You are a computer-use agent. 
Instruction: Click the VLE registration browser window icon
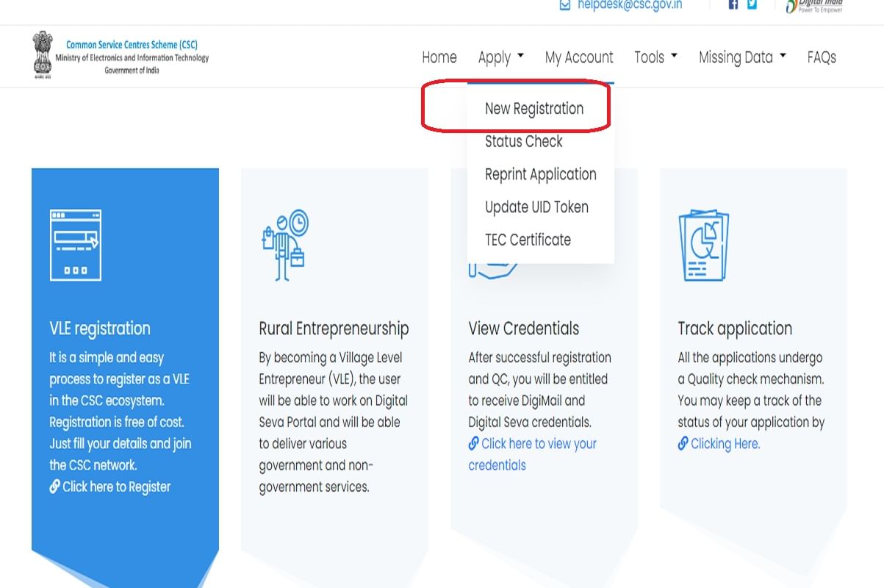(75, 245)
